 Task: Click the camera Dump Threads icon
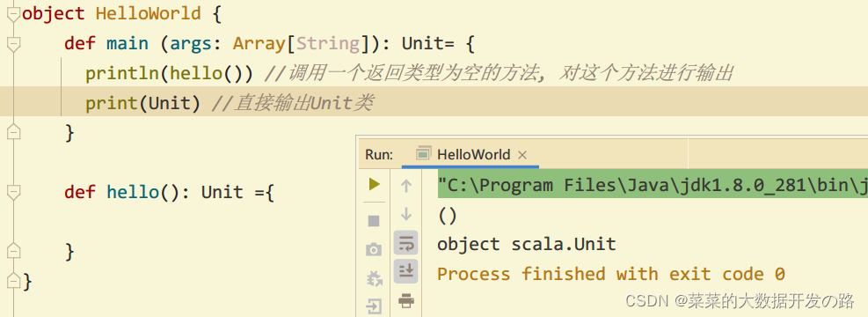pyautogui.click(x=375, y=250)
